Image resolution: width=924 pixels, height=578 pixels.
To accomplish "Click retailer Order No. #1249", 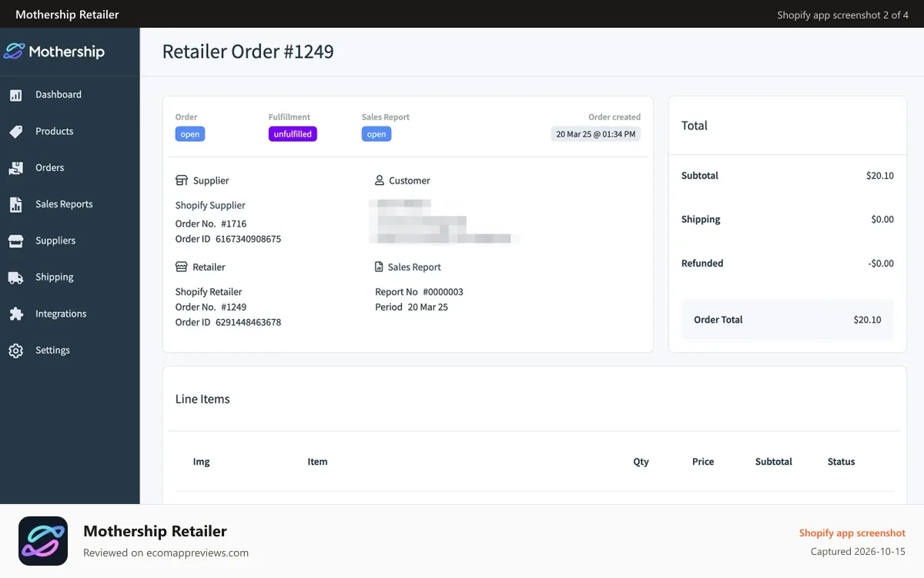I will point(211,307).
